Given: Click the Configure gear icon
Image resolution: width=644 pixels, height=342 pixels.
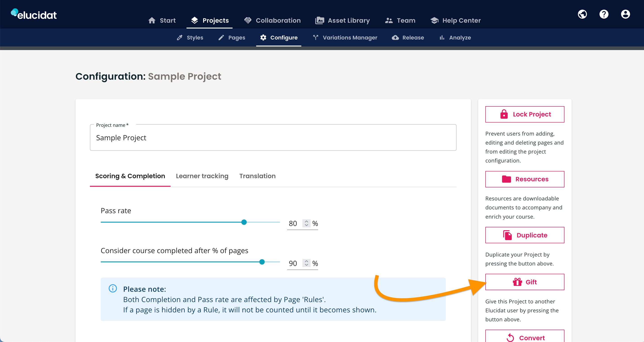Looking at the screenshot, I should (x=263, y=37).
